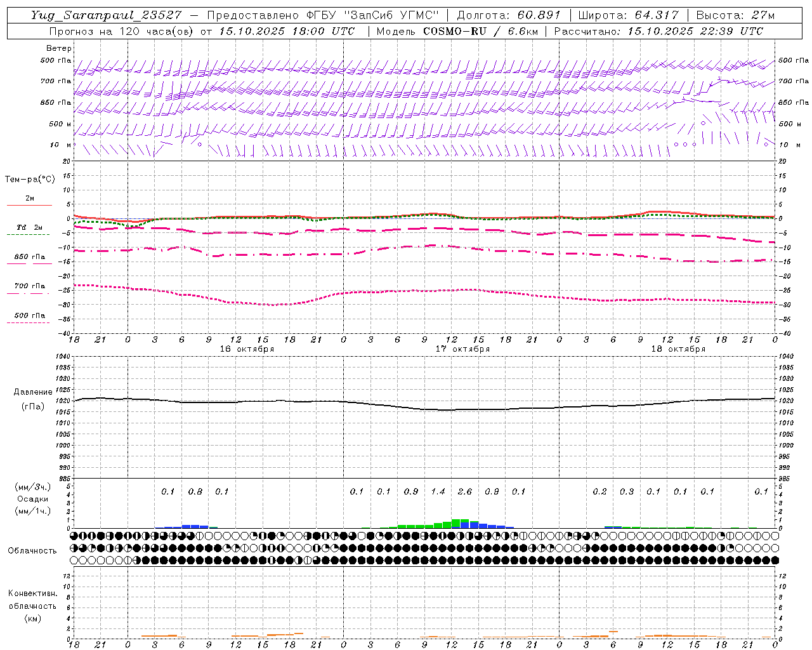Click the computed time 15.10.2025 22:39 UTC

pyautogui.click(x=695, y=31)
